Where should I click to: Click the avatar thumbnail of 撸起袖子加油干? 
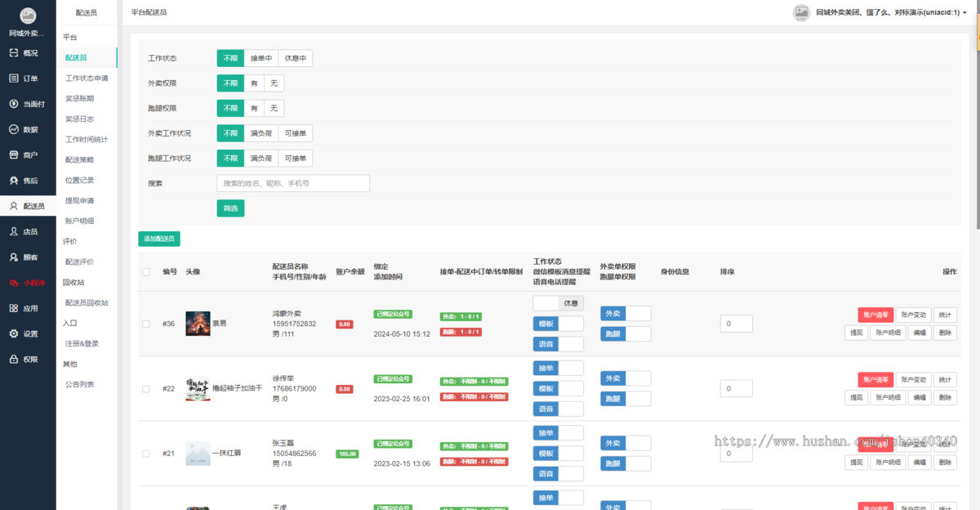[198, 389]
